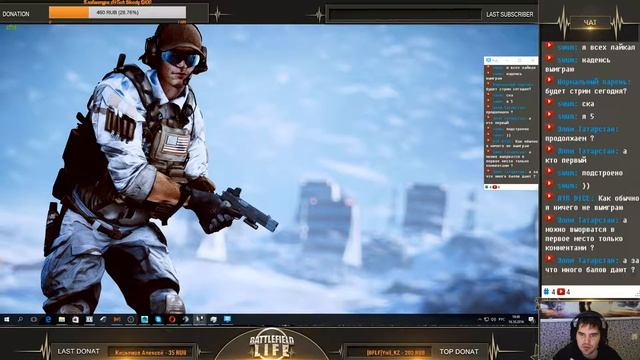Click the last donor name showing 35 RUB
This screenshot has width=640, height=360.
151,352
